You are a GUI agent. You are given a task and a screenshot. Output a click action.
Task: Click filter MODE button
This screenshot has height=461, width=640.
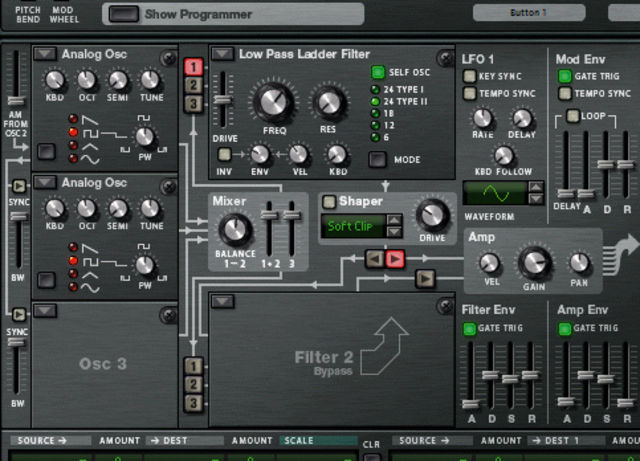(x=377, y=160)
